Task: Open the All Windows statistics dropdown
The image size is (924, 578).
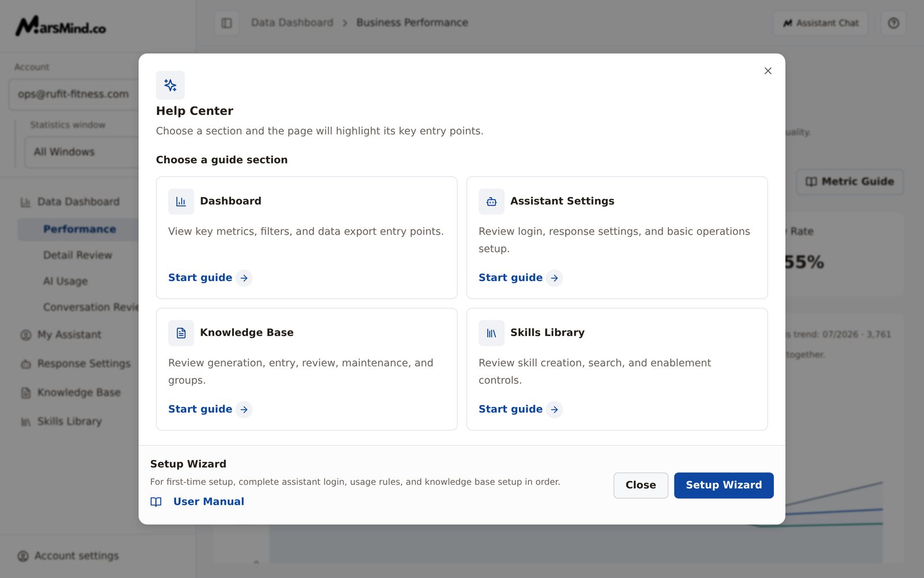Action: coord(81,152)
